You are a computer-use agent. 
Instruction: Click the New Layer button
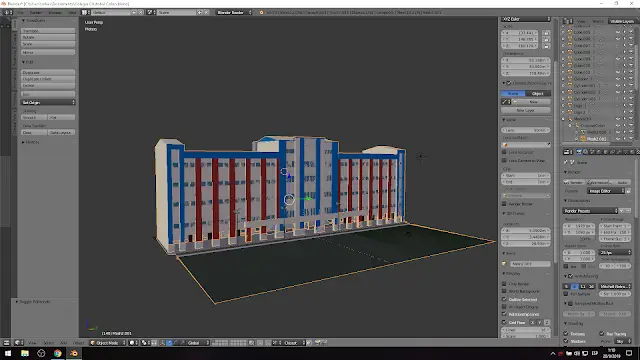point(526,111)
